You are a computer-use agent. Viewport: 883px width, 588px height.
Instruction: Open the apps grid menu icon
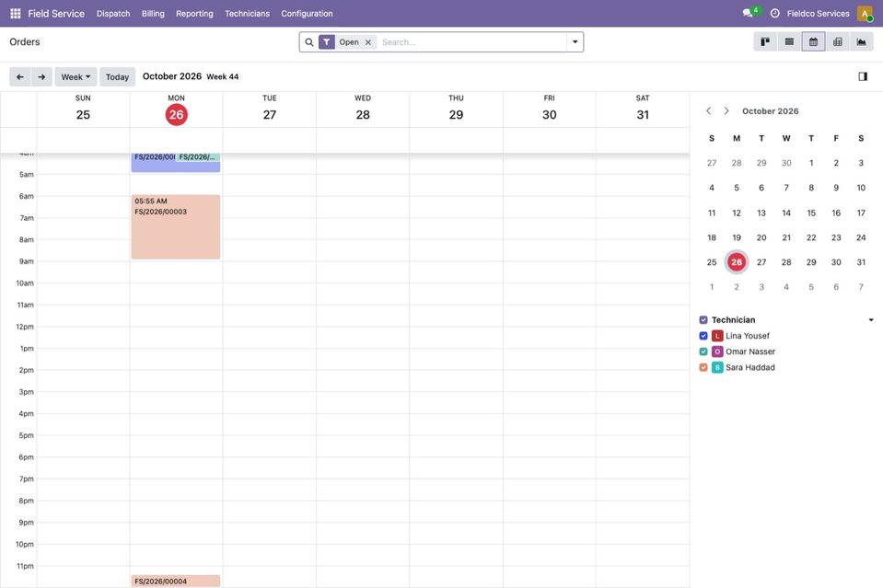pyautogui.click(x=16, y=13)
